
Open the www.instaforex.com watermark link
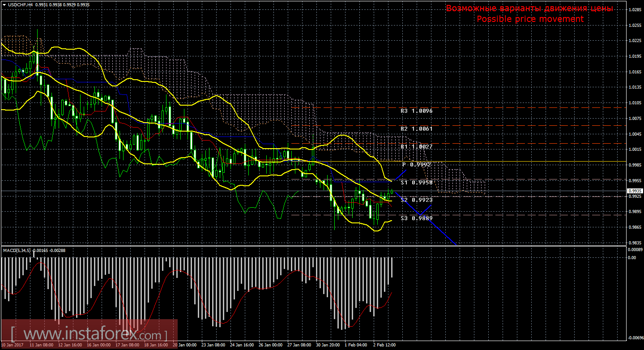click(90, 334)
